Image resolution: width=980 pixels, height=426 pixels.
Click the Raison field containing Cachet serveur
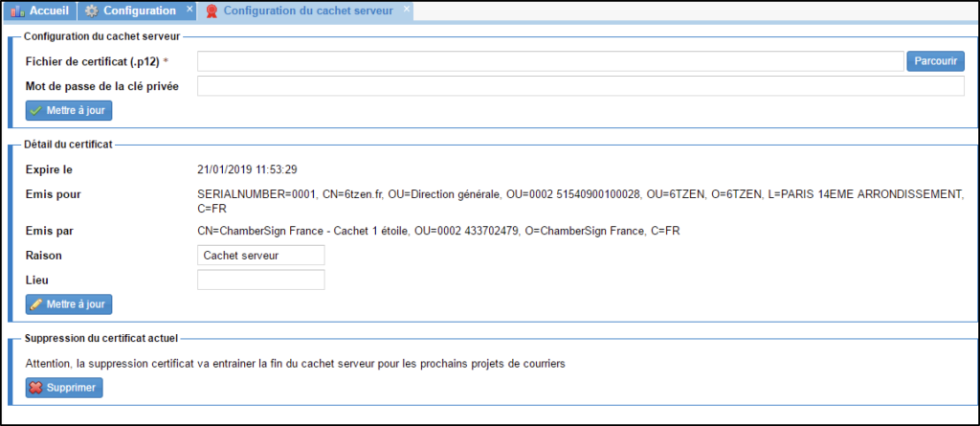tap(260, 256)
